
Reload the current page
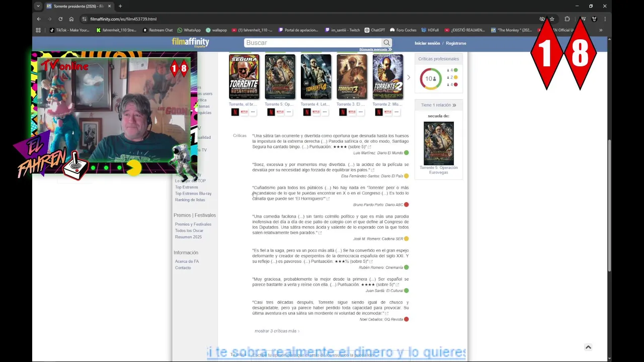tap(60, 19)
